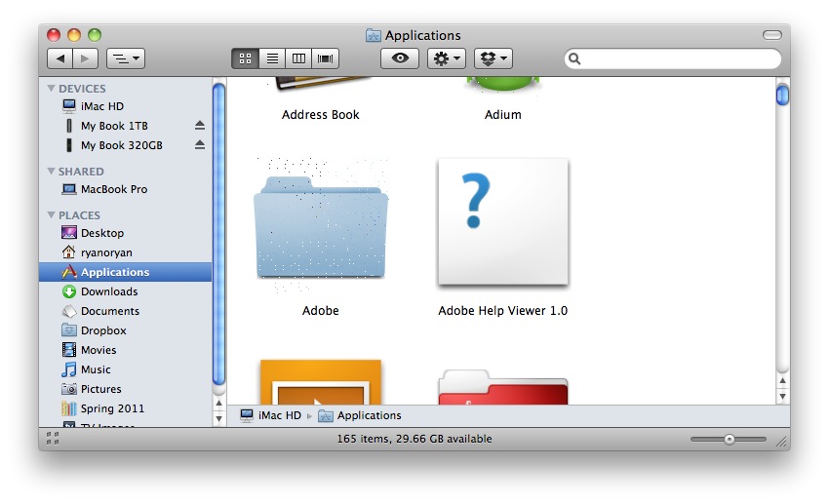Select Applications in the sidebar
The image size is (829, 504).
tap(125, 272)
